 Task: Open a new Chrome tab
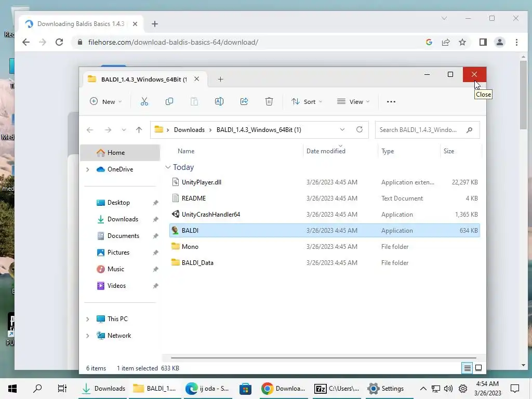point(155,24)
